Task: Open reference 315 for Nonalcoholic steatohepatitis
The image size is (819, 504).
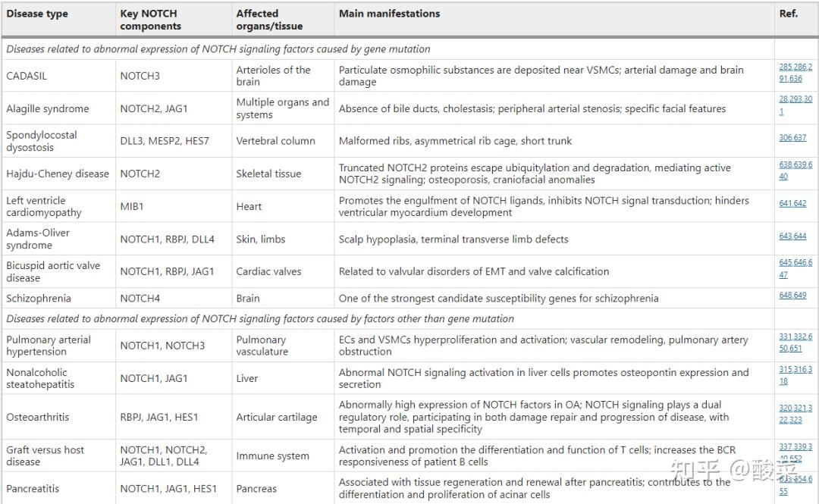Action: [x=786, y=369]
